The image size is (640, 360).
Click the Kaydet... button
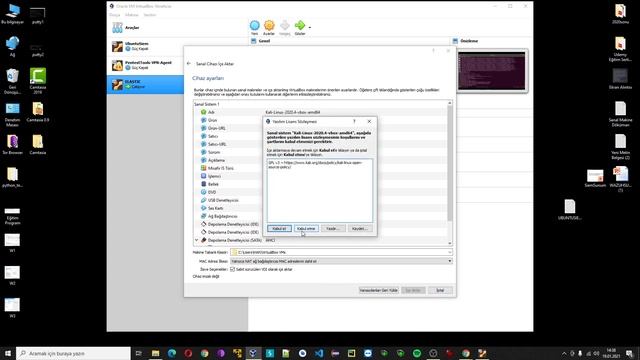tap(360, 229)
